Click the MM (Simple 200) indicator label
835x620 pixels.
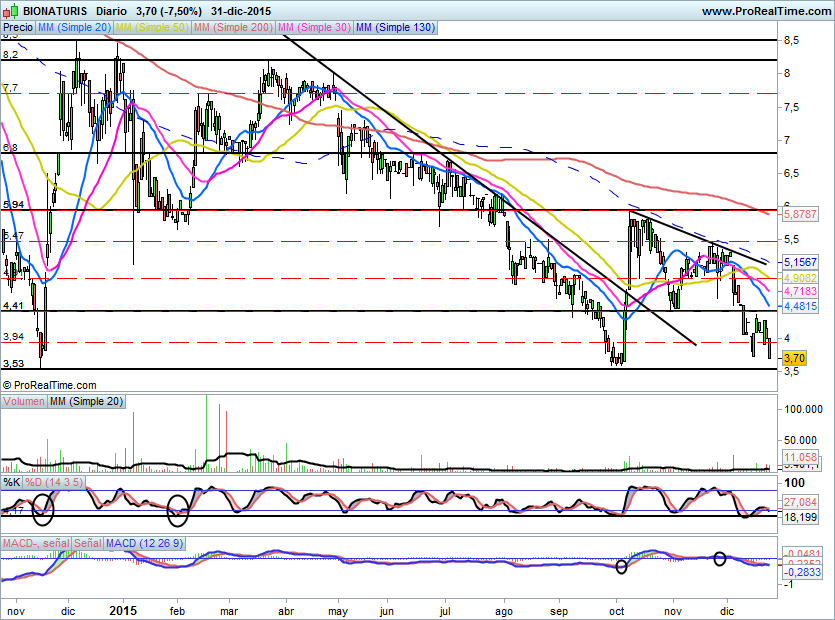click(x=231, y=28)
